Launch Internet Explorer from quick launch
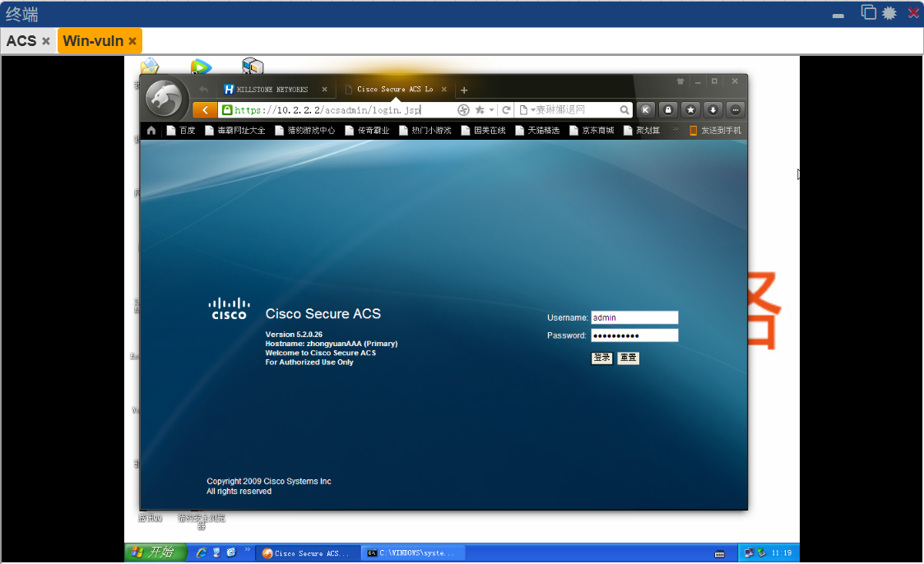This screenshot has height=564, width=924. click(202, 552)
